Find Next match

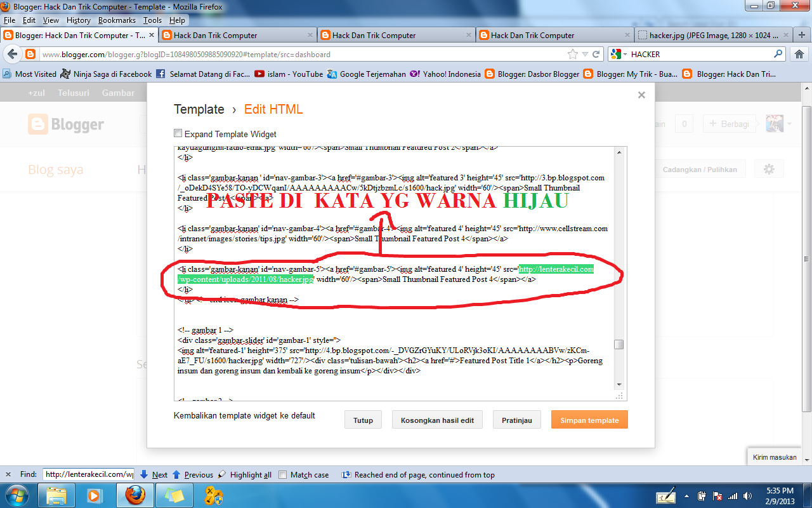(154, 474)
